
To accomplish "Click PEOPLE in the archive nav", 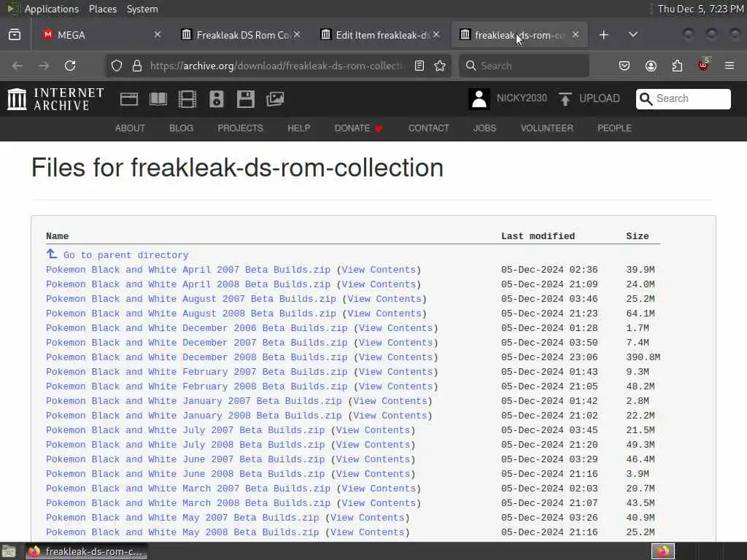I will [614, 128].
